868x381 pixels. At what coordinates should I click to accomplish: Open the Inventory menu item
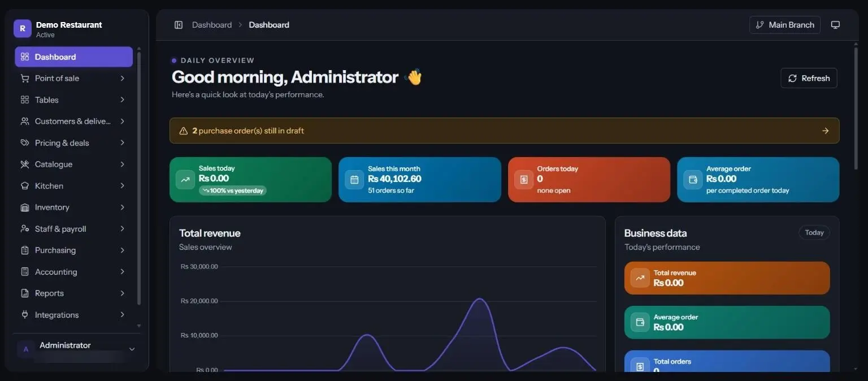(x=73, y=207)
